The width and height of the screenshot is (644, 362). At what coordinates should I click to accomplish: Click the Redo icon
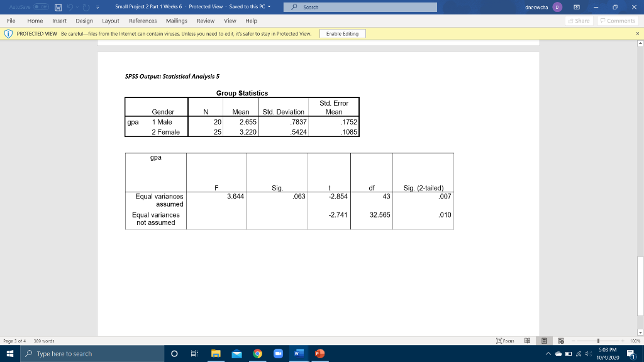tap(86, 7)
